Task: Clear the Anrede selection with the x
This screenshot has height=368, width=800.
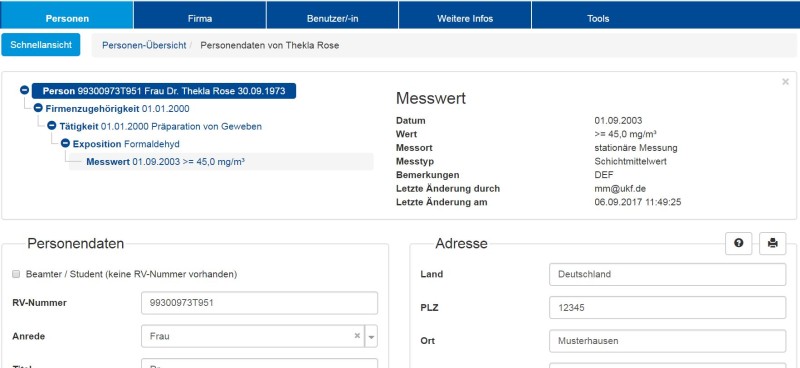Action: coord(357,336)
